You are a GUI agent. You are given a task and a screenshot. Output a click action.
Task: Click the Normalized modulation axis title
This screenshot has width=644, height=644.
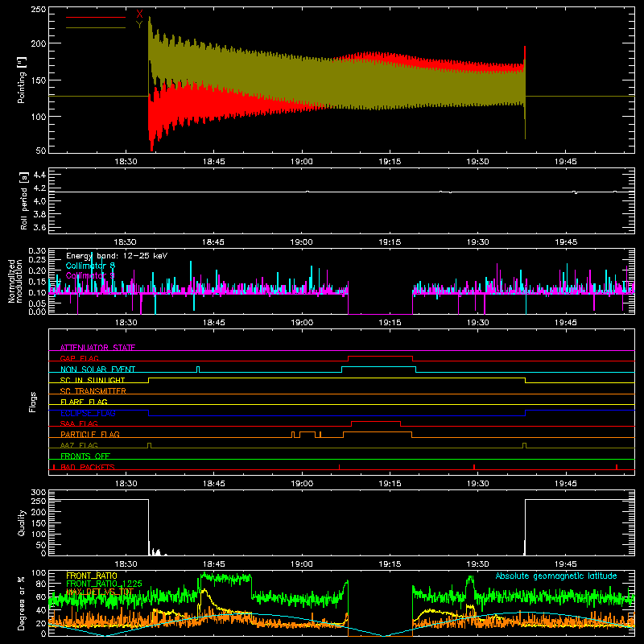pos(15,281)
